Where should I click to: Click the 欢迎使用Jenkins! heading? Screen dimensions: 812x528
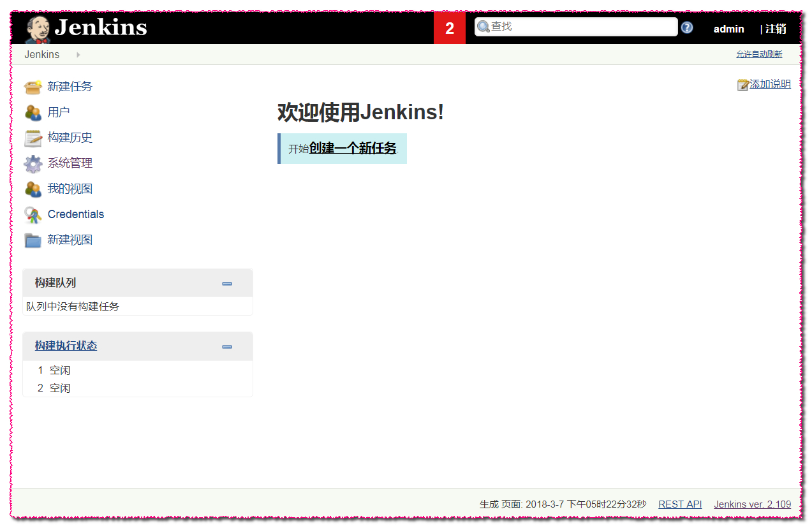pyautogui.click(x=360, y=113)
